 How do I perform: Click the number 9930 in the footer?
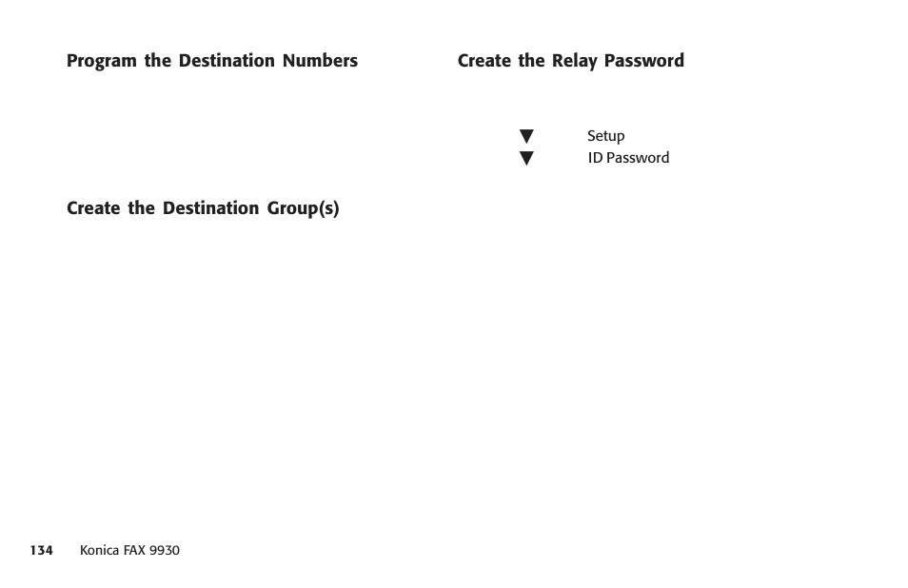tap(165, 550)
